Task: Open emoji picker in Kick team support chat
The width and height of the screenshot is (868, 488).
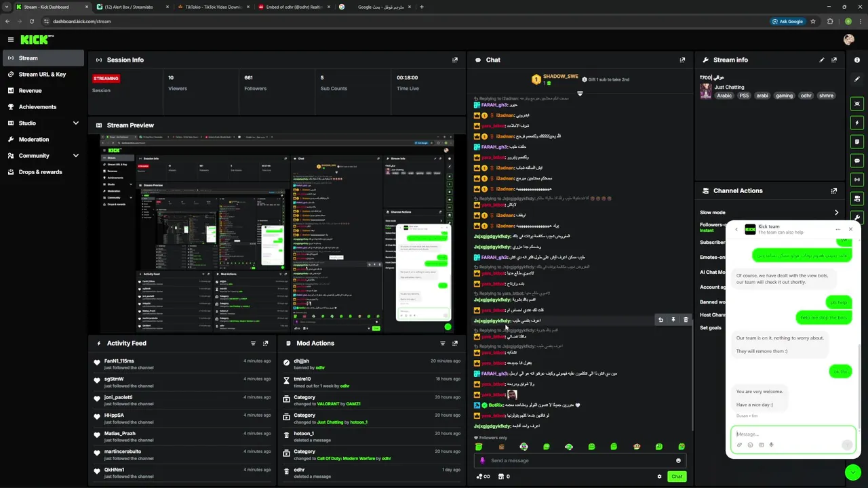Action: (750, 445)
